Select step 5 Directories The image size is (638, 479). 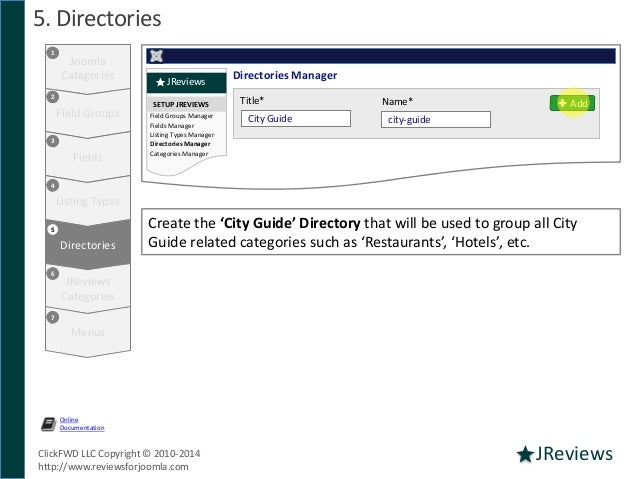[88, 245]
